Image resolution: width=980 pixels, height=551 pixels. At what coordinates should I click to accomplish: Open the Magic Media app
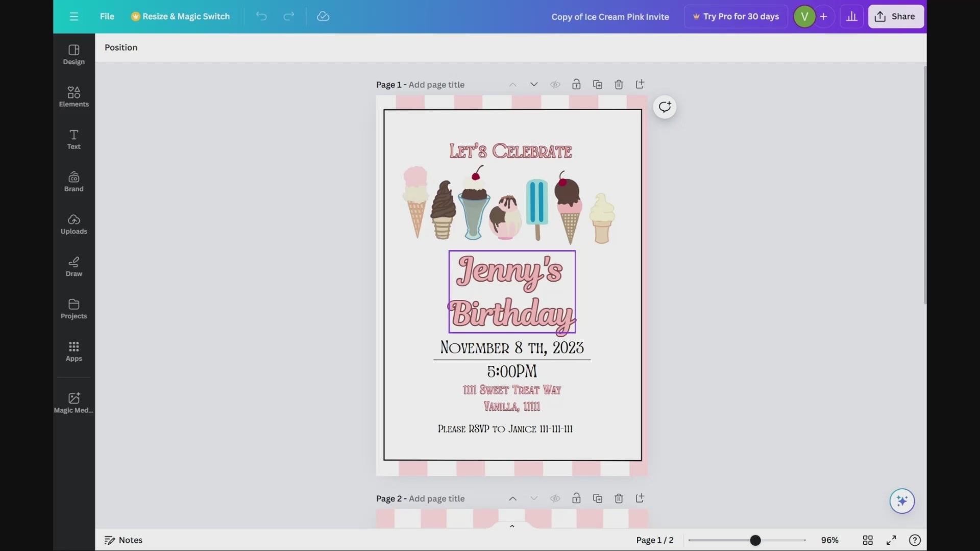74,403
